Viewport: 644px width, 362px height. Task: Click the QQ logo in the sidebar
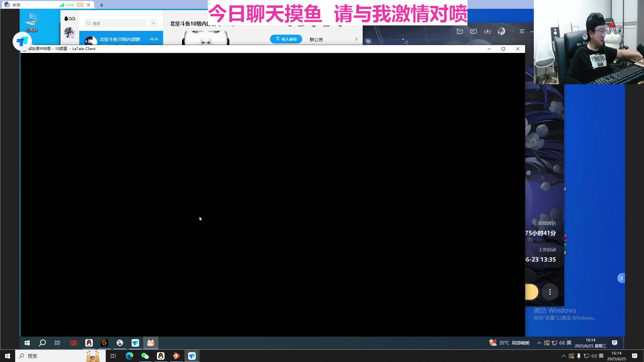pyautogui.click(x=70, y=19)
